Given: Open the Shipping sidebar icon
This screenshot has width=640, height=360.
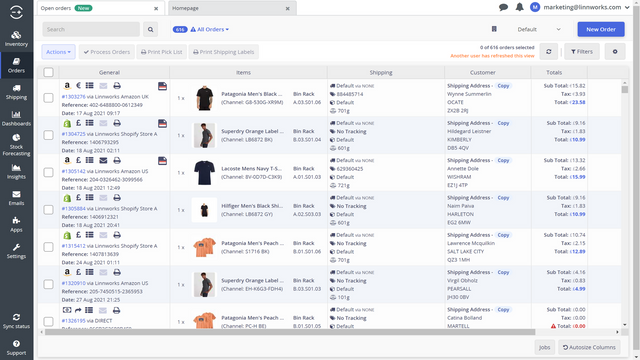Looking at the screenshot, I should coord(16,92).
